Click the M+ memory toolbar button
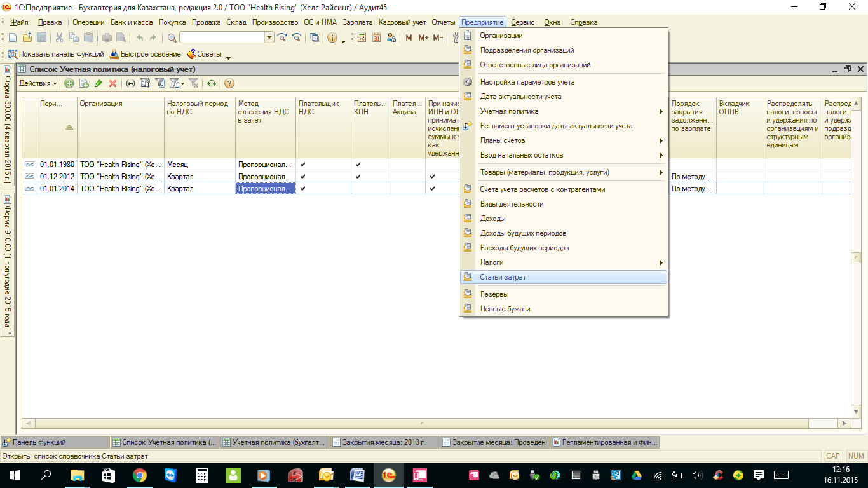868x488 pixels. point(423,37)
